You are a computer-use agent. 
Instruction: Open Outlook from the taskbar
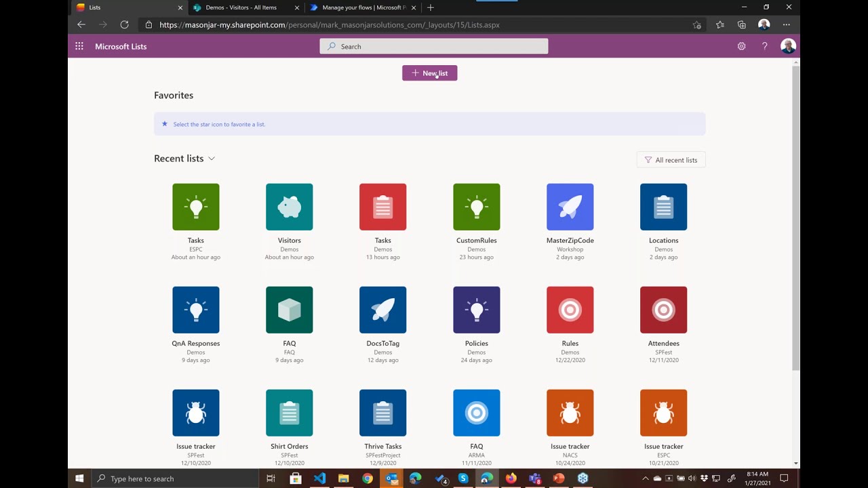click(391, 479)
